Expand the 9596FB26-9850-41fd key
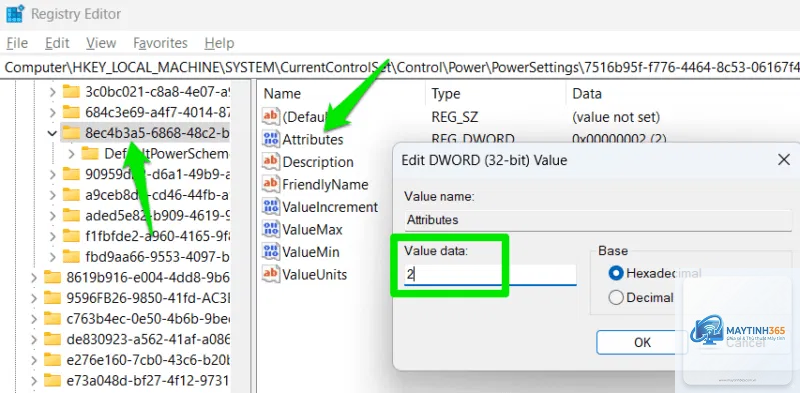Screen dimensions: 800x393 click(34, 298)
